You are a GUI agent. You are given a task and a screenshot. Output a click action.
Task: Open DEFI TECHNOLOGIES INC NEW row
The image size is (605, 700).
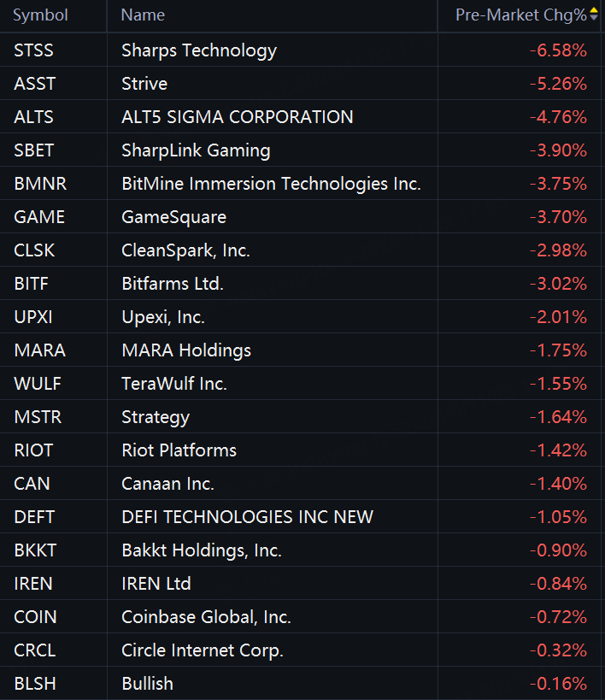pos(247,517)
